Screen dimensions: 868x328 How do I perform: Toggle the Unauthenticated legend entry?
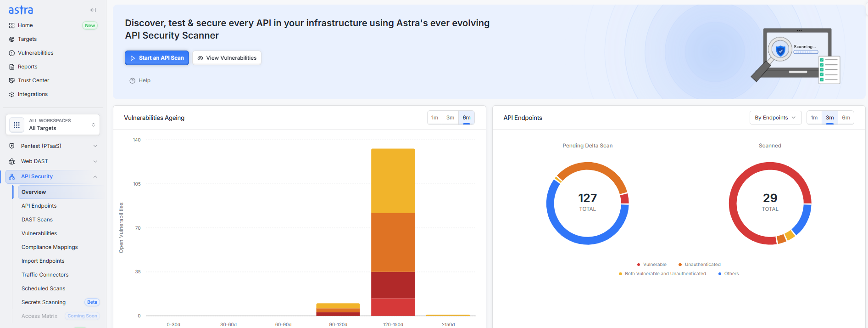click(700, 265)
